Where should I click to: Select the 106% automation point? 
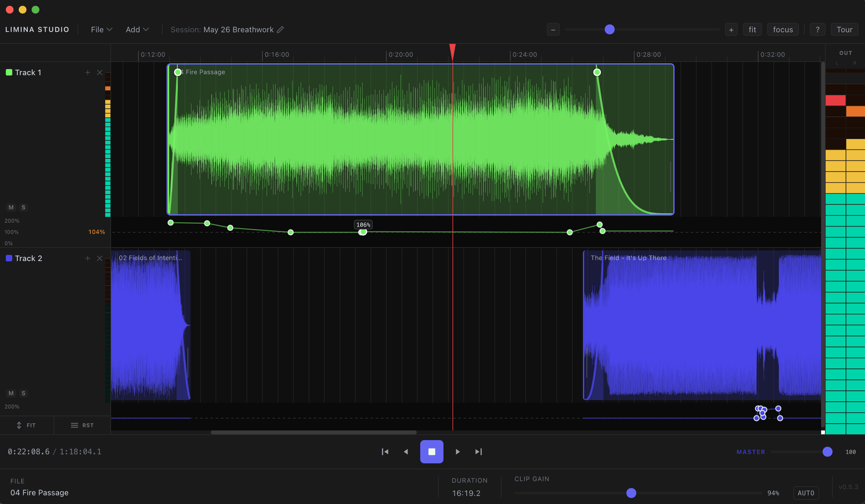pyautogui.click(x=363, y=232)
